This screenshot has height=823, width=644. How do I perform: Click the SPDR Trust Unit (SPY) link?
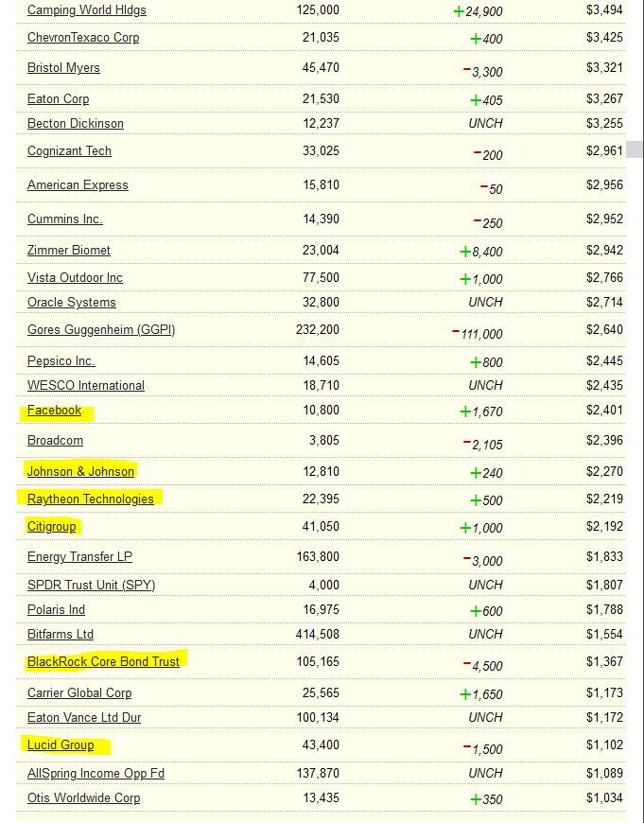(x=92, y=586)
